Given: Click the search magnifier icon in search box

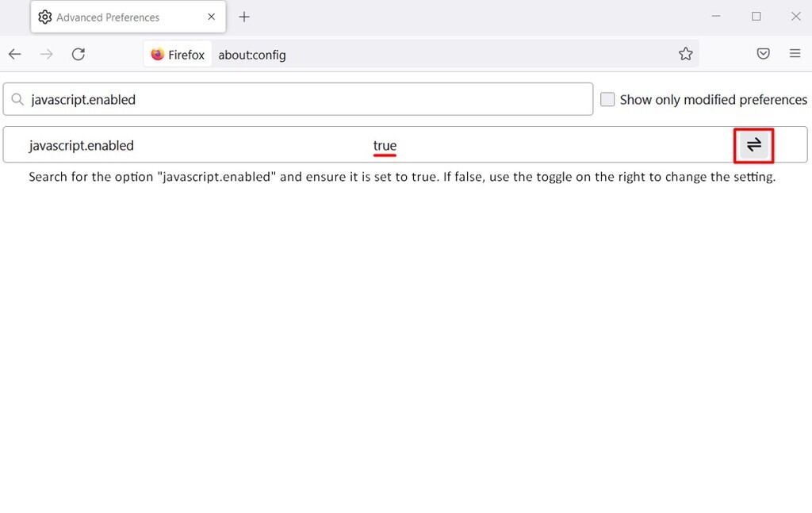Looking at the screenshot, I should coord(17,99).
